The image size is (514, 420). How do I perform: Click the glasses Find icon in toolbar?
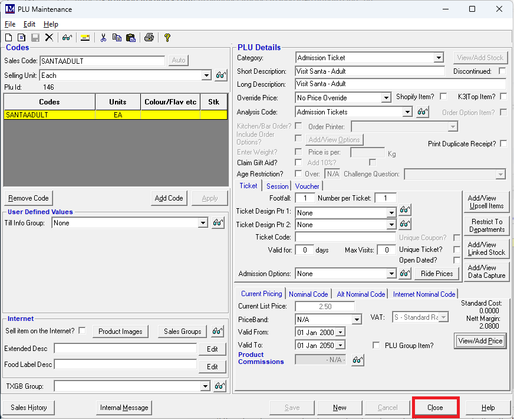pos(67,38)
